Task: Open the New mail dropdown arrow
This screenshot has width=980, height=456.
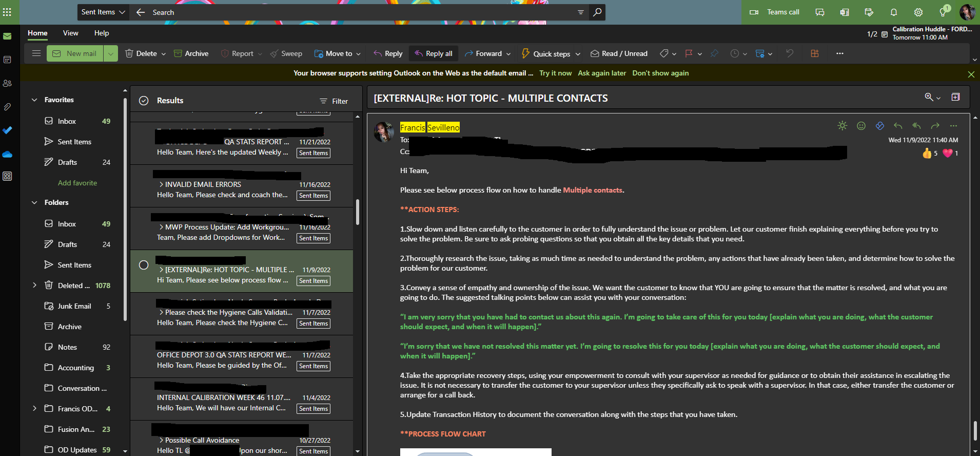Action: coord(111,53)
